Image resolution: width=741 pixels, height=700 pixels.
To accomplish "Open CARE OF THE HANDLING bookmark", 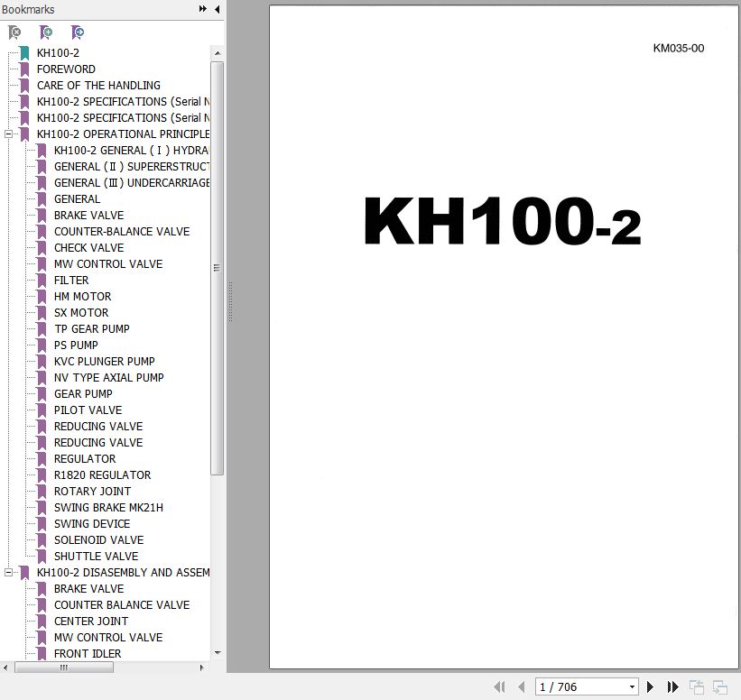I will tap(98, 86).
